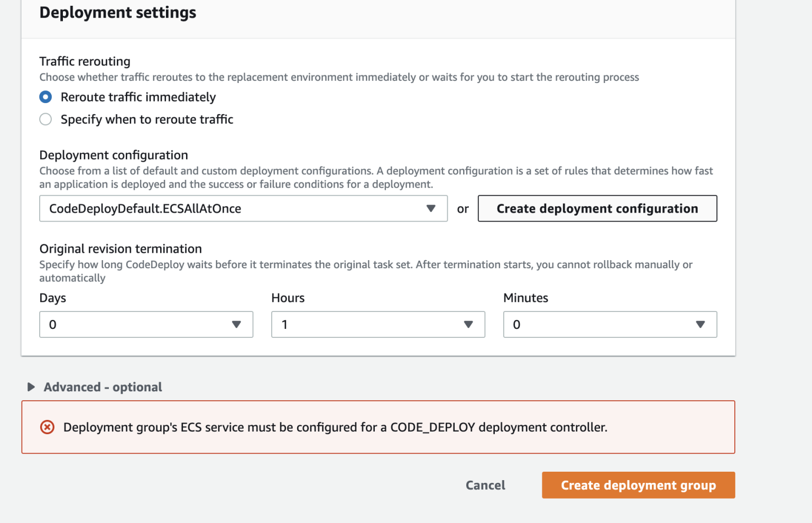
Task: Click Cancel to abort deployment group creation
Action: tap(485, 485)
